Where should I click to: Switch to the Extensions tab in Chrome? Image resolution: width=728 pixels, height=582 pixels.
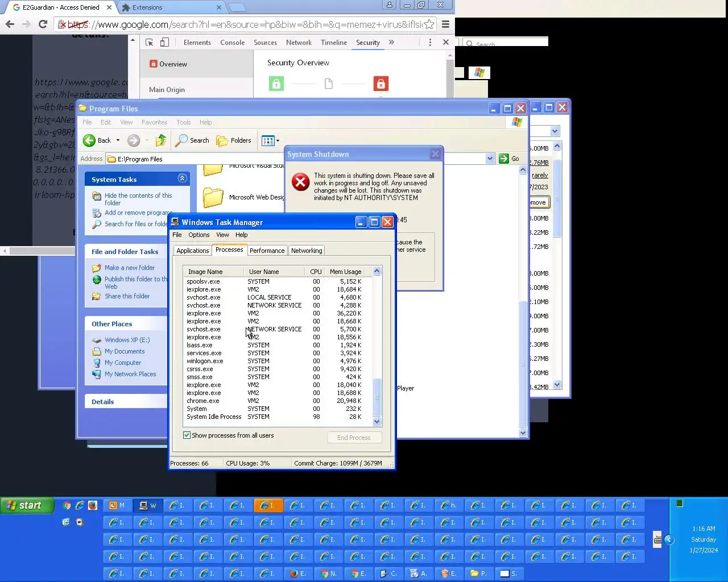click(171, 7)
